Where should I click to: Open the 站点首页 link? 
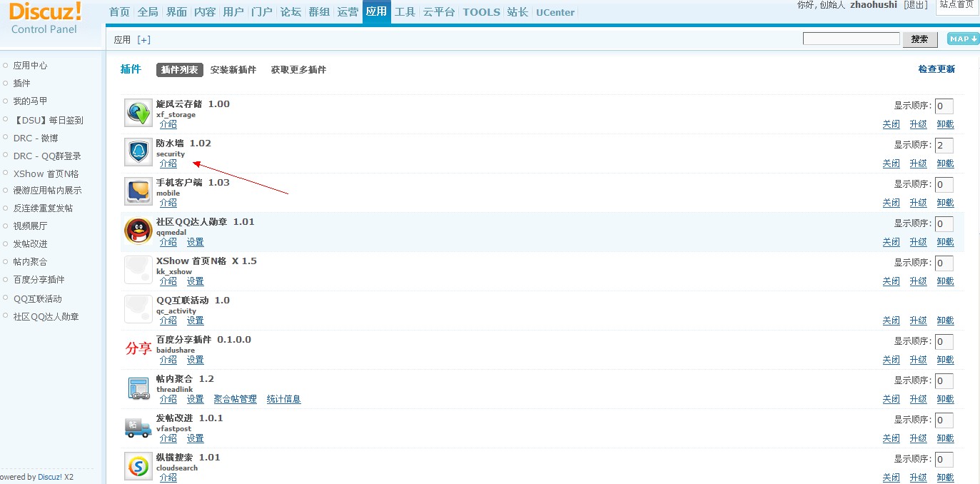click(x=956, y=5)
